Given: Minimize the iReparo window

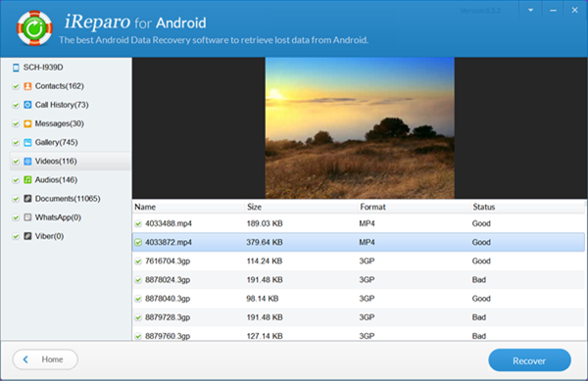Looking at the screenshot, I should click(x=553, y=10).
